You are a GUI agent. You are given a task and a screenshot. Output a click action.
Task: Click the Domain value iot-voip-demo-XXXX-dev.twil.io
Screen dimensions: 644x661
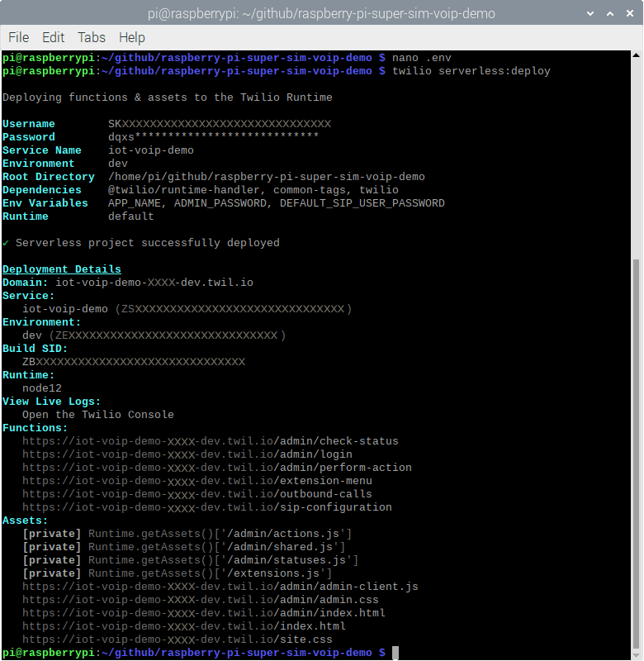(154, 282)
